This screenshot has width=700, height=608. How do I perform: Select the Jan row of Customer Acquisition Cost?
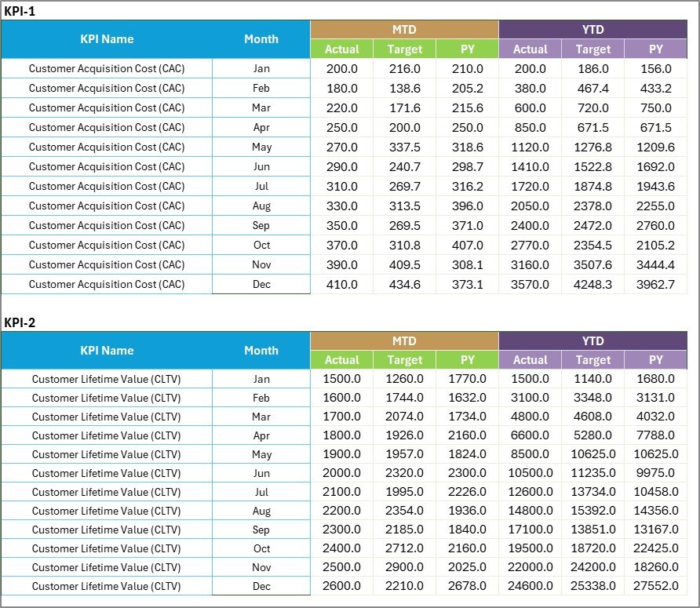(x=107, y=68)
